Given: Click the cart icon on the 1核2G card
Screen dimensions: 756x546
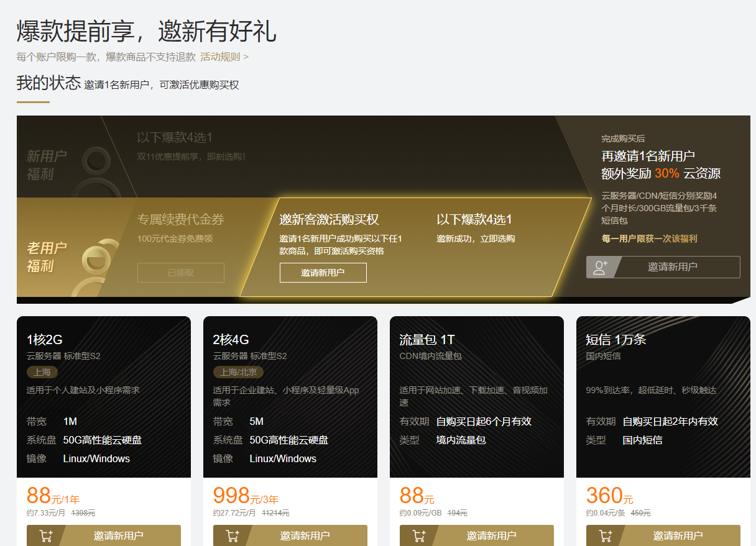Looking at the screenshot, I should (46, 535).
